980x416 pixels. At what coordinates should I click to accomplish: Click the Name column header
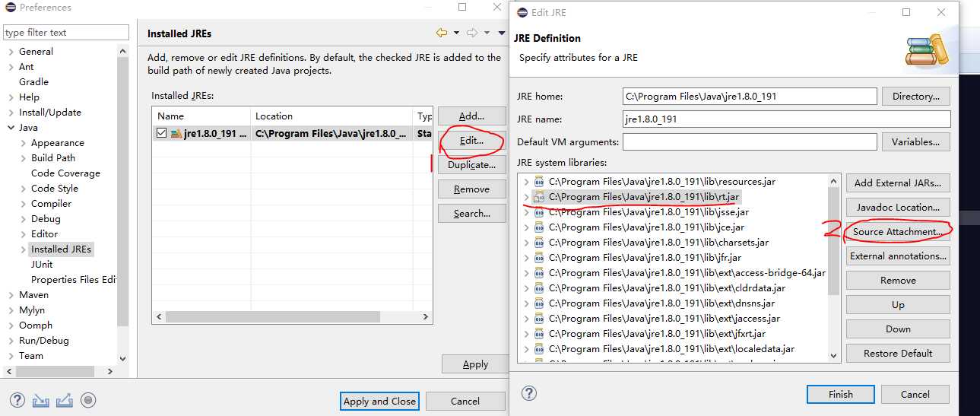[x=201, y=116]
